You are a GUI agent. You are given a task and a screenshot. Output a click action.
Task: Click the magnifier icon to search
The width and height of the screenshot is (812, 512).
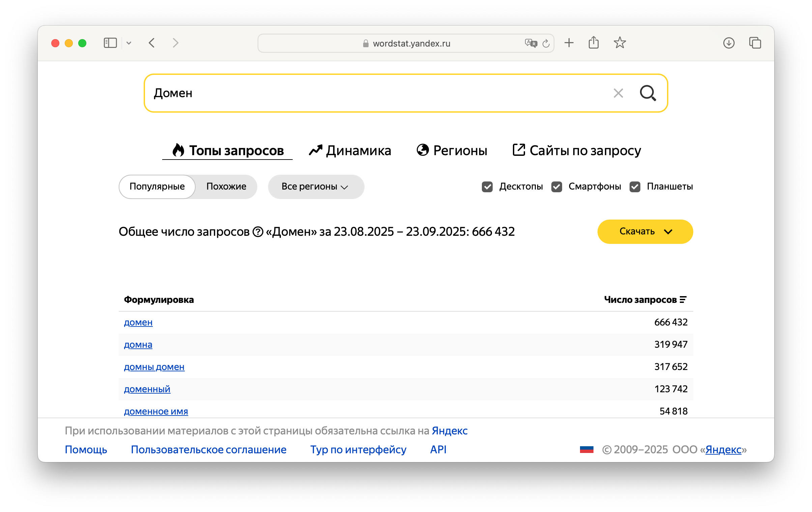click(647, 93)
